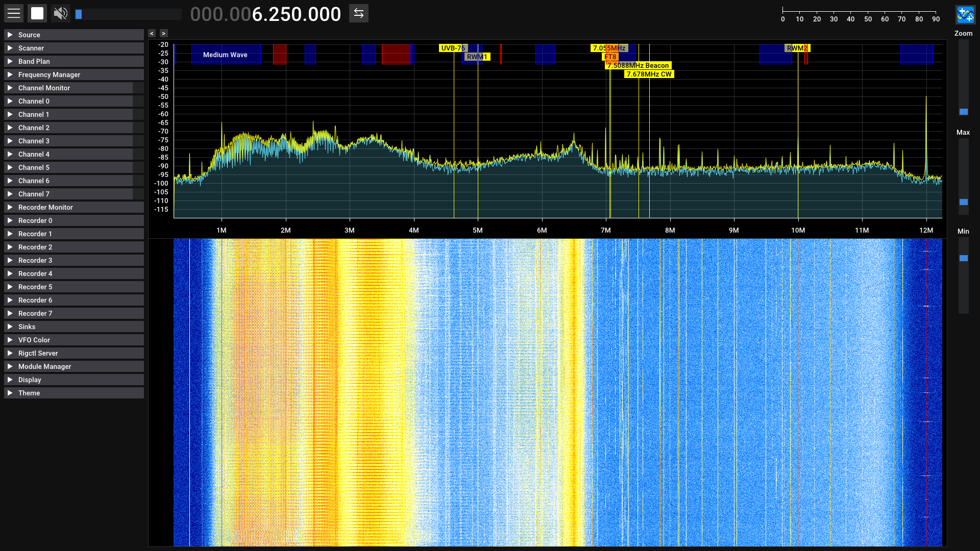Open the Band Plan panel

pyautogui.click(x=34, y=61)
